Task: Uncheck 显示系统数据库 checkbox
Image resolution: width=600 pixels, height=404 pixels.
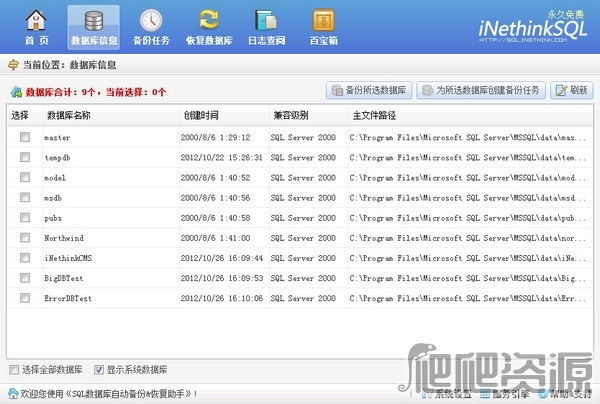Action: (x=99, y=370)
